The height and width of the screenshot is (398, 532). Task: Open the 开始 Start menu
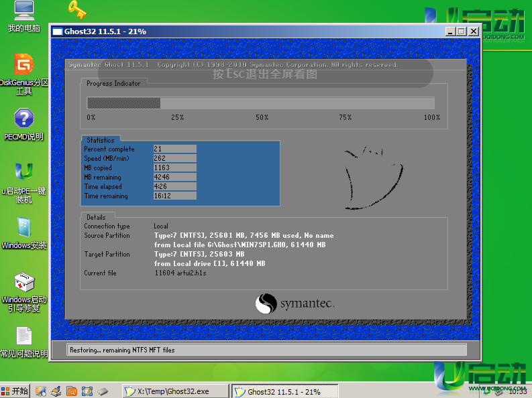15,391
